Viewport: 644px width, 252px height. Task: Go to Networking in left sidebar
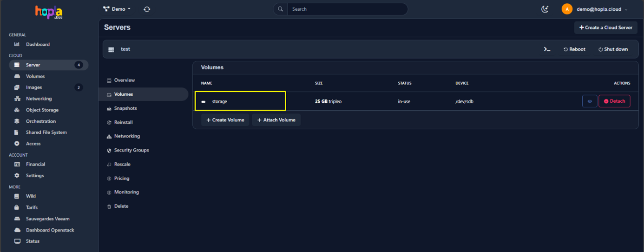(39, 99)
